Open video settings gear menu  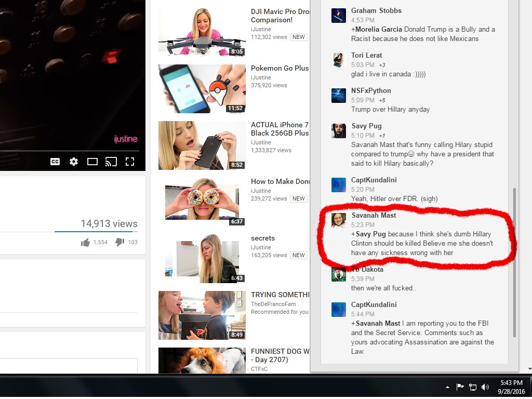(x=74, y=162)
